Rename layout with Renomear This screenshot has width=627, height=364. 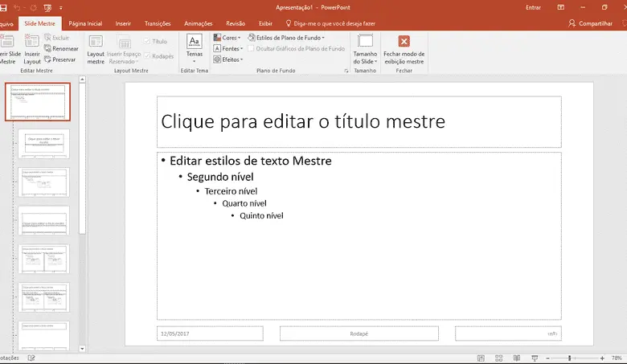tap(61, 48)
